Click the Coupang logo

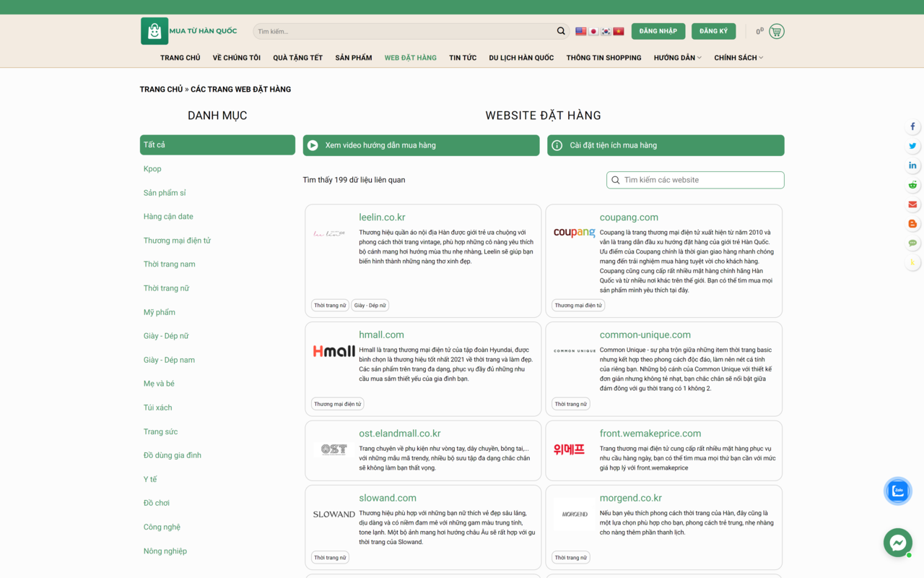click(575, 232)
